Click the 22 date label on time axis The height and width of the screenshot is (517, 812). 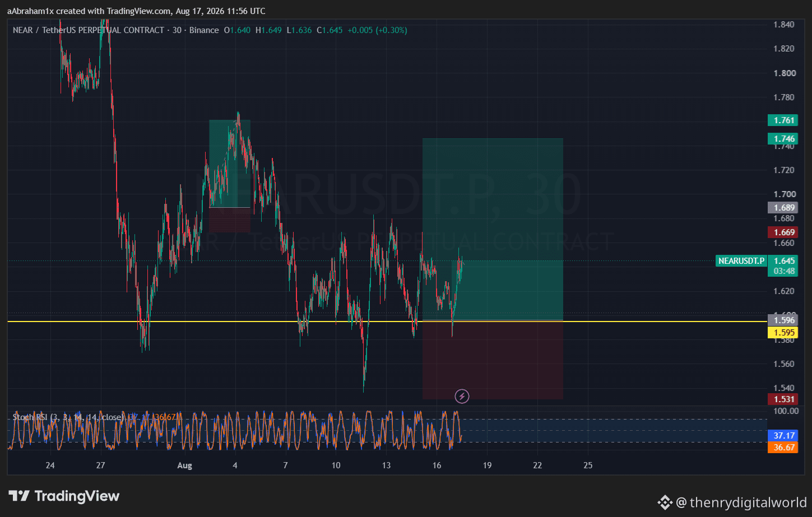(538, 465)
